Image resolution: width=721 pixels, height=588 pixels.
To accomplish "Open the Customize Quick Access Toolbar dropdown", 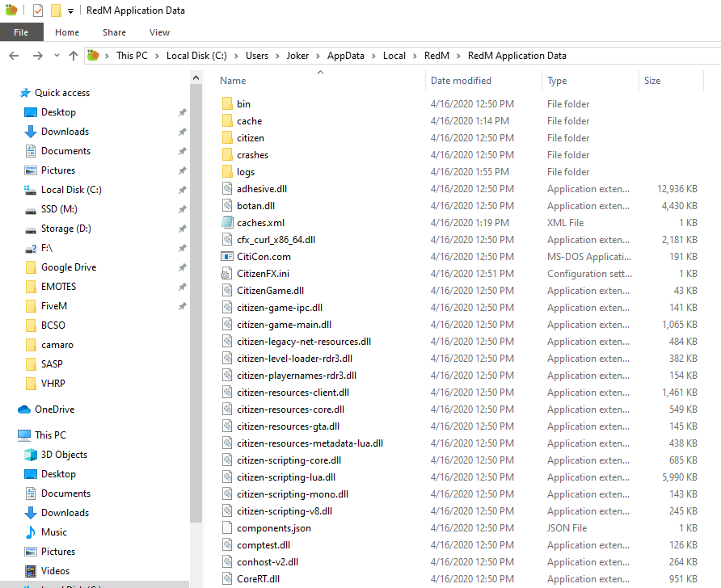I will pyautogui.click(x=71, y=11).
